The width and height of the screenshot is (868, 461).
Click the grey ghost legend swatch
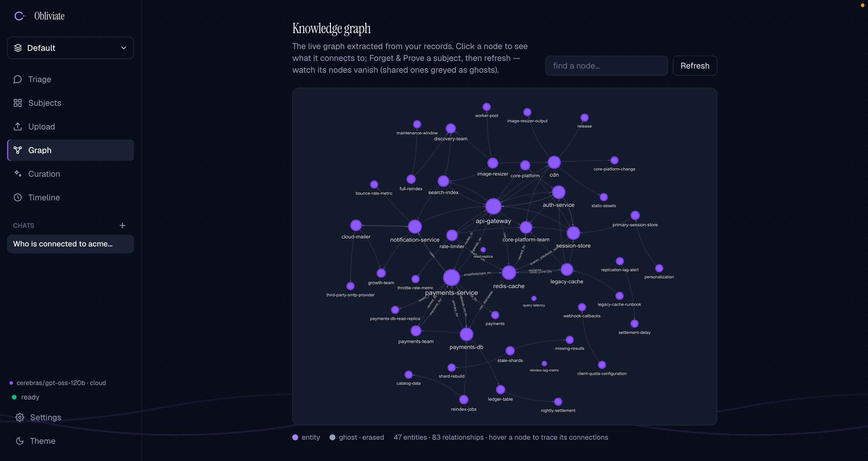pyautogui.click(x=332, y=437)
